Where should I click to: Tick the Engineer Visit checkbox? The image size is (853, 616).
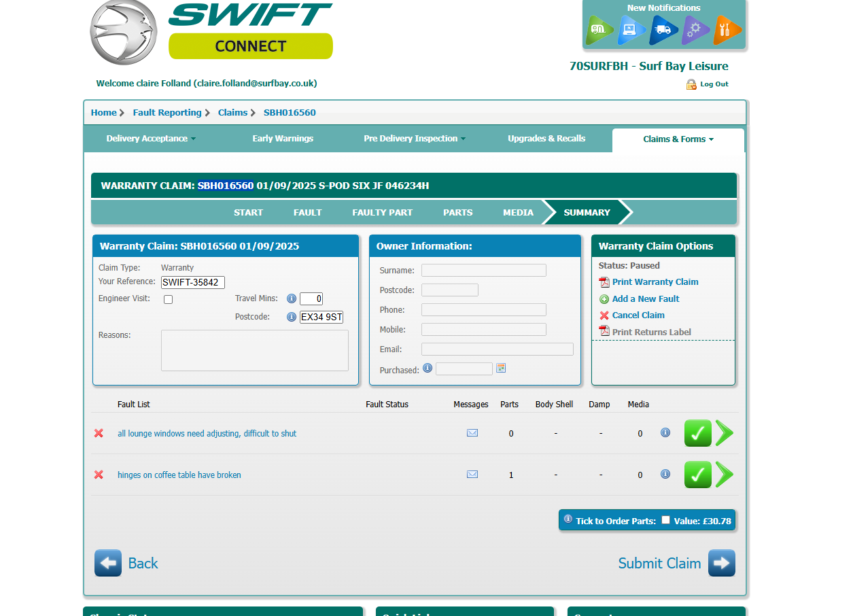pyautogui.click(x=169, y=300)
